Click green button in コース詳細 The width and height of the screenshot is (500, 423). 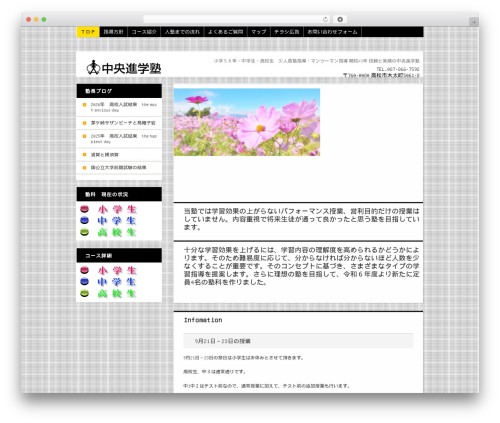(x=85, y=293)
